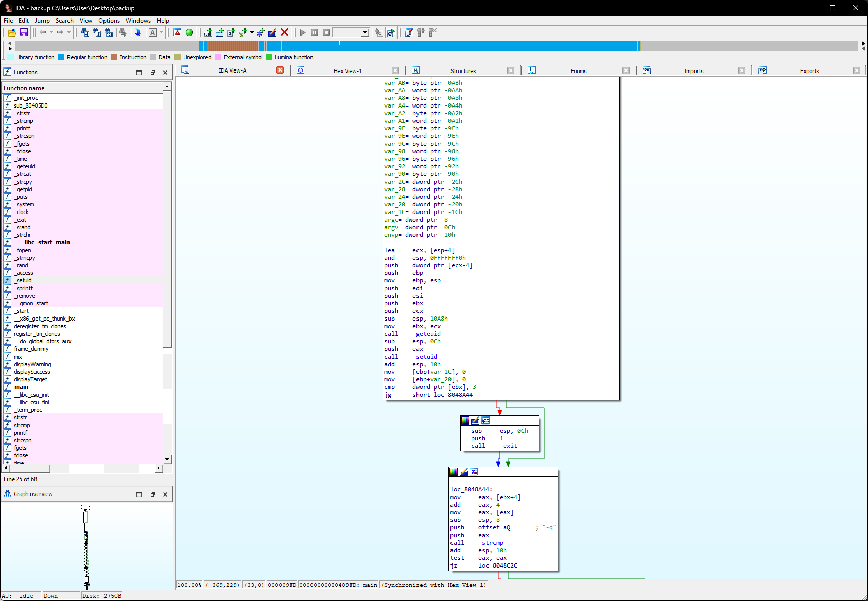Float the Functions panel window
Screen dimensions: 868x601
[152, 73]
